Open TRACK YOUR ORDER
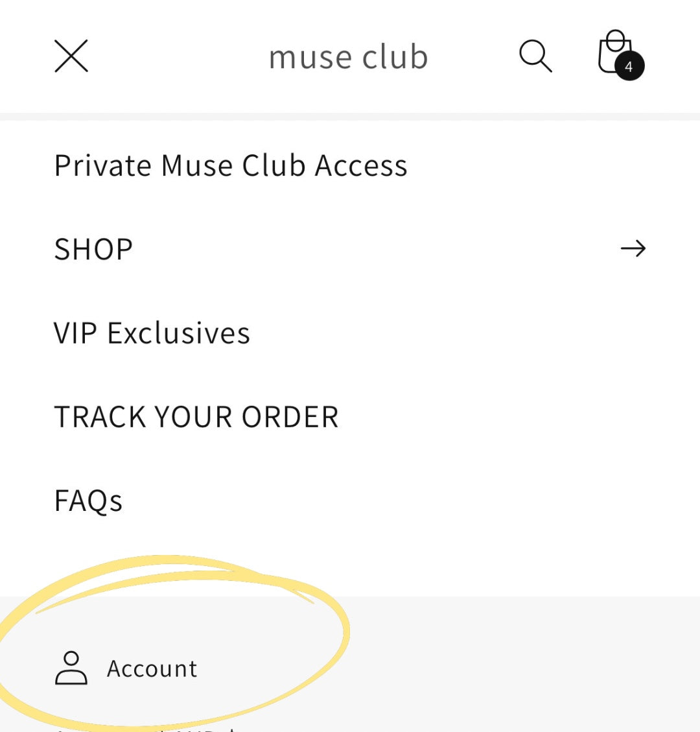This screenshot has height=732, width=700. [x=196, y=416]
